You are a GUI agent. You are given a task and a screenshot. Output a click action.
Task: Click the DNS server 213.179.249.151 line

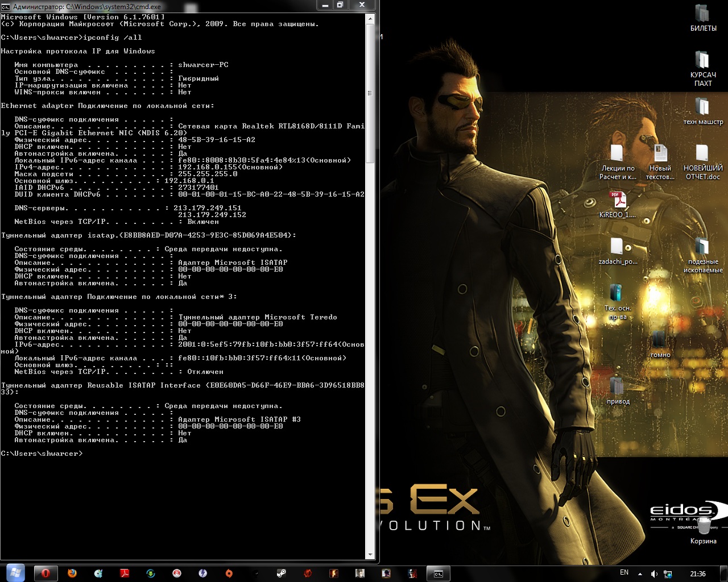[x=208, y=208]
